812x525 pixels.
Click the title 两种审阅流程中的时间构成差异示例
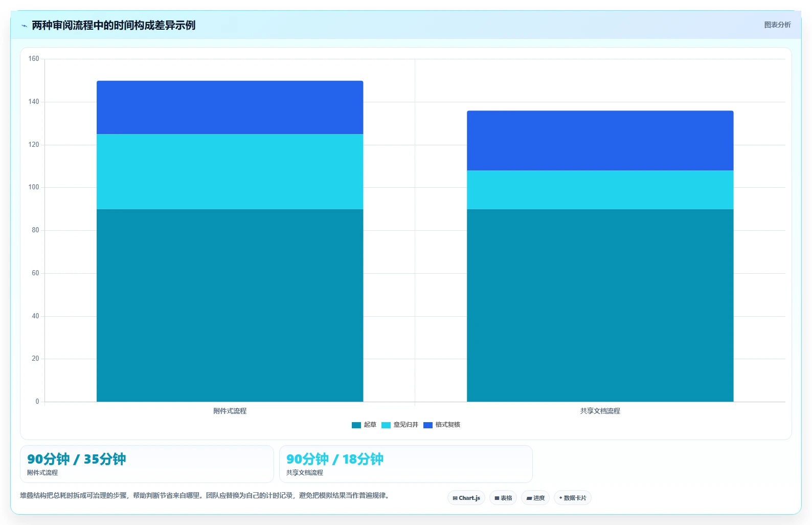(x=114, y=26)
